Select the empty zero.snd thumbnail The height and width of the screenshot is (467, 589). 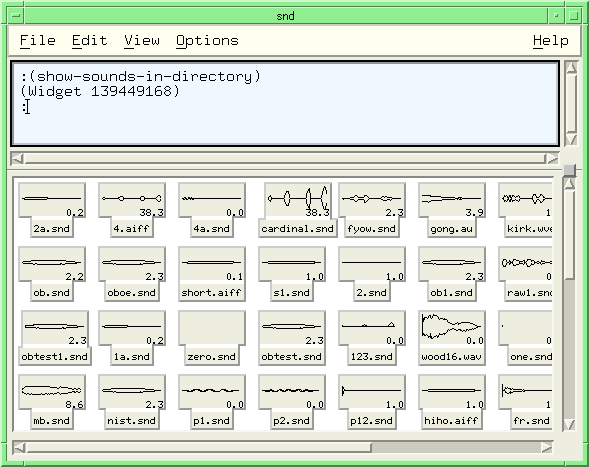point(212,328)
